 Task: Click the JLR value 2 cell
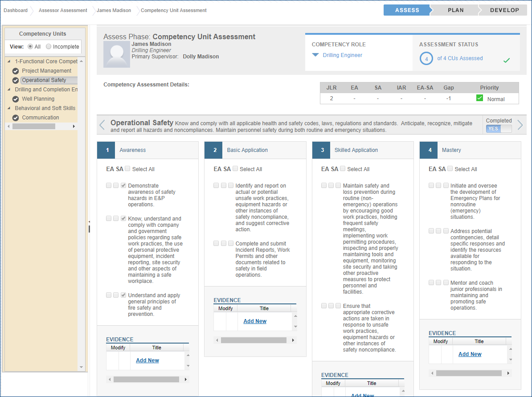click(331, 98)
